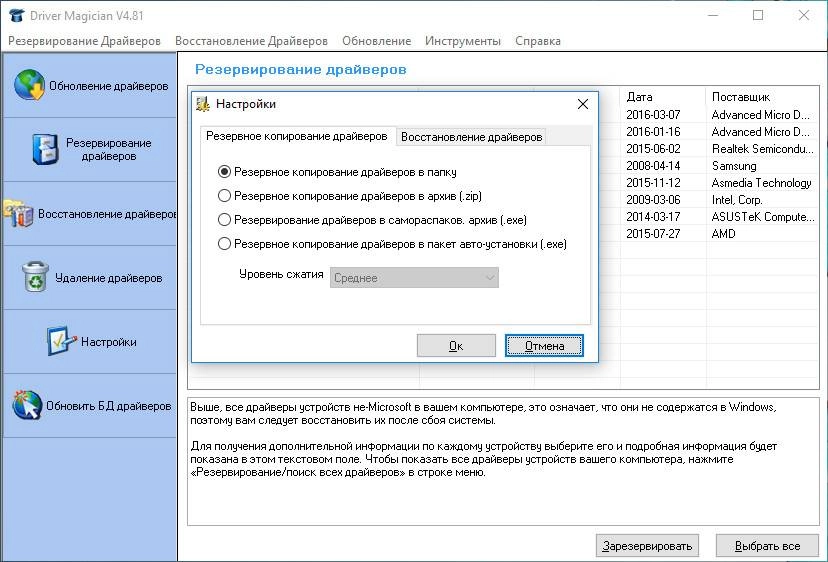Maximize the Driver Magician window
828x562 pixels.
click(758, 15)
